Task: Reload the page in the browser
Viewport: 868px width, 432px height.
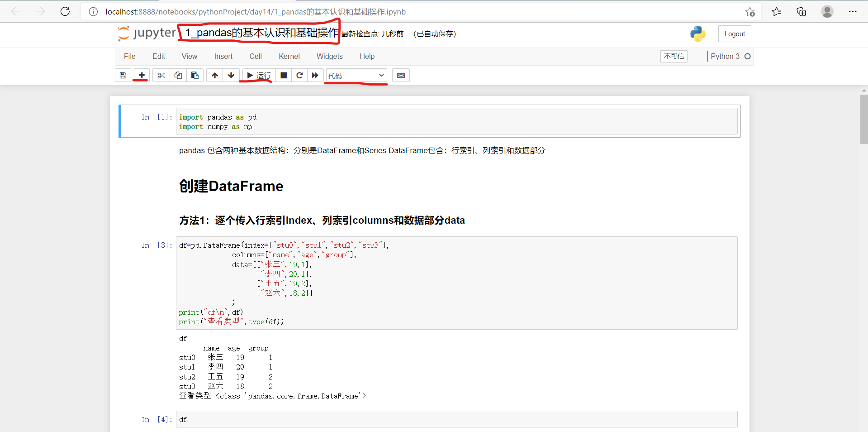Action: point(65,11)
